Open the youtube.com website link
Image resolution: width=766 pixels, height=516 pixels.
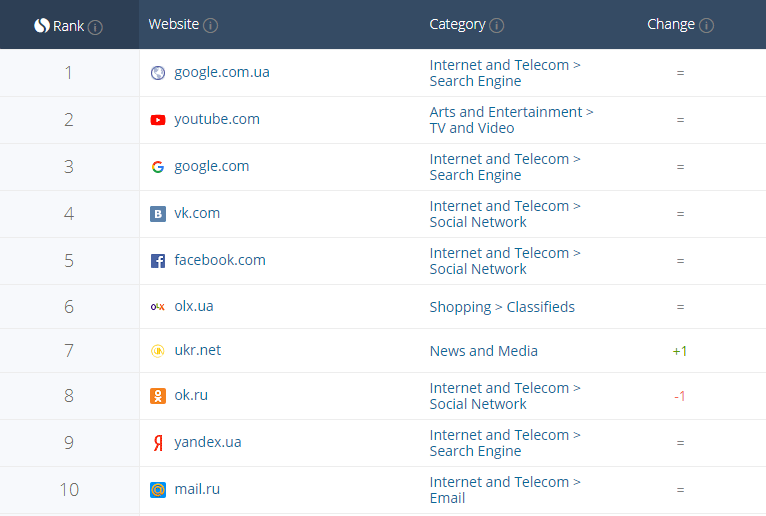(x=216, y=119)
